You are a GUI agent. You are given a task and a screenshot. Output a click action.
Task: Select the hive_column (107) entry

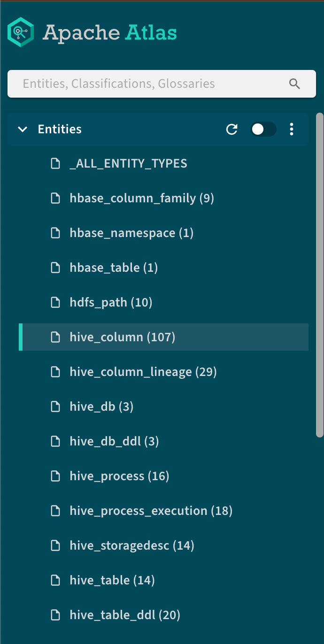(x=122, y=337)
